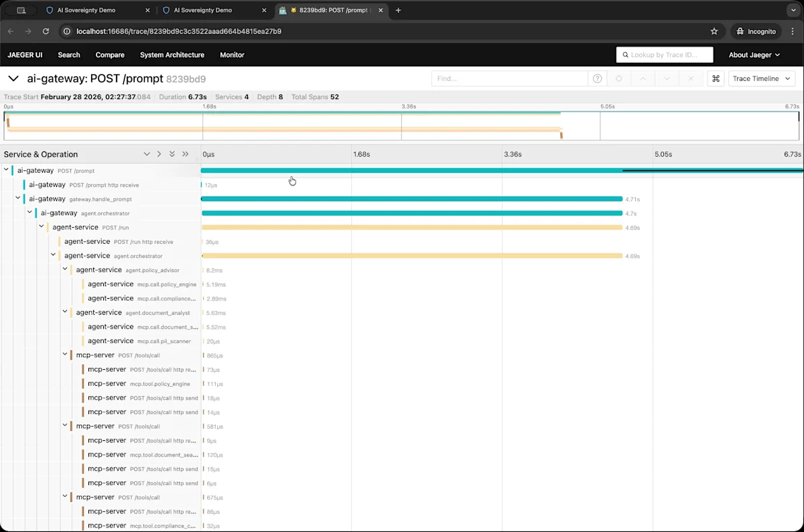Click the site info icon beside localhost URL
804x532 pixels.
click(68, 31)
